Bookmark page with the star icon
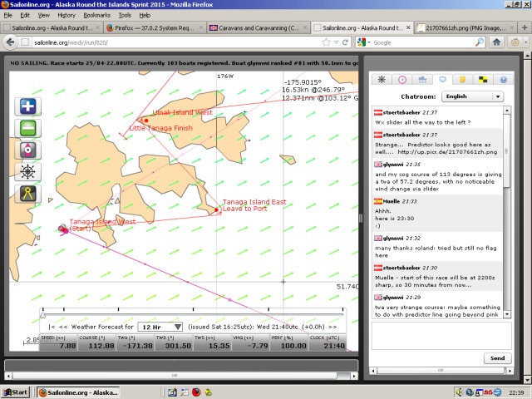The width and height of the screenshot is (532, 399). (326, 42)
